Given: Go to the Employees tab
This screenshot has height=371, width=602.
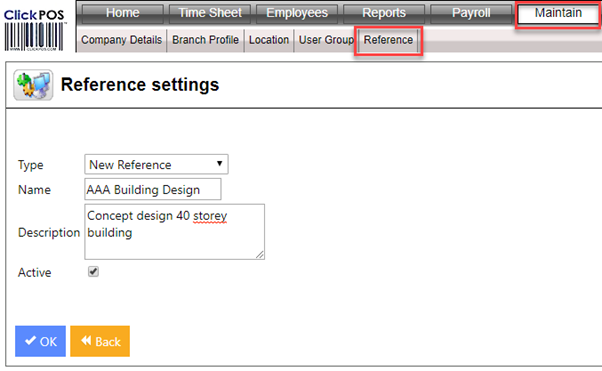Looking at the screenshot, I should point(297,13).
